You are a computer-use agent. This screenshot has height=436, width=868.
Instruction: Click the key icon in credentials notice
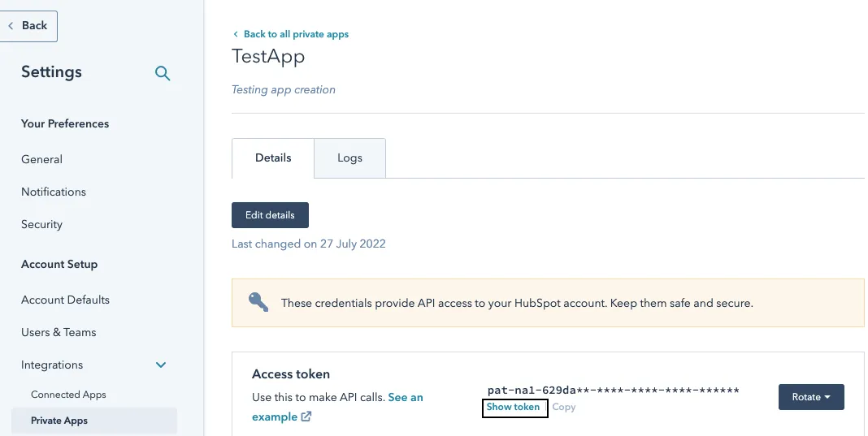[258, 303]
